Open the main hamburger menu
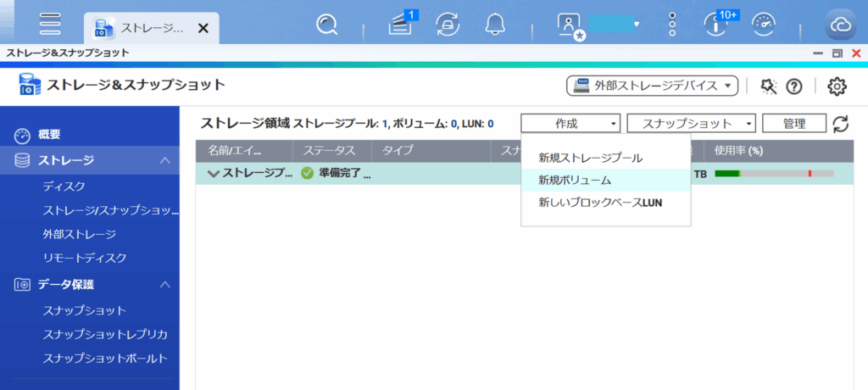The width and height of the screenshot is (868, 390). 50,24
